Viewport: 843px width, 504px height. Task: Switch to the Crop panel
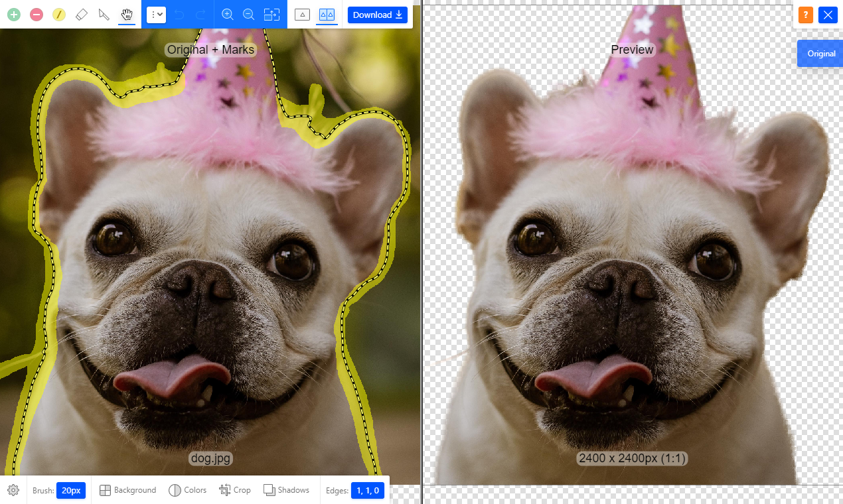tap(235, 490)
